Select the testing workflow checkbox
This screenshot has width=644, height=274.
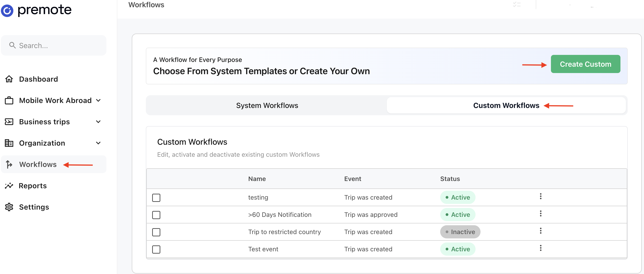click(x=156, y=198)
